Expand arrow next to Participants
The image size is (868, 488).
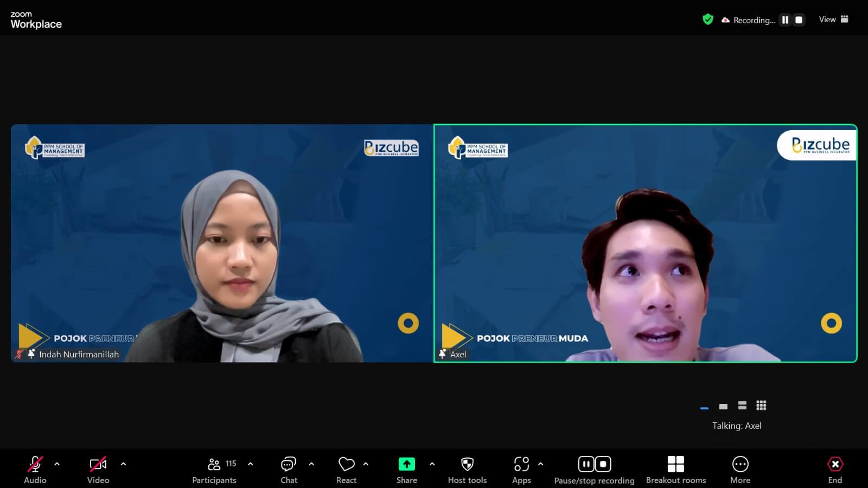point(250,464)
